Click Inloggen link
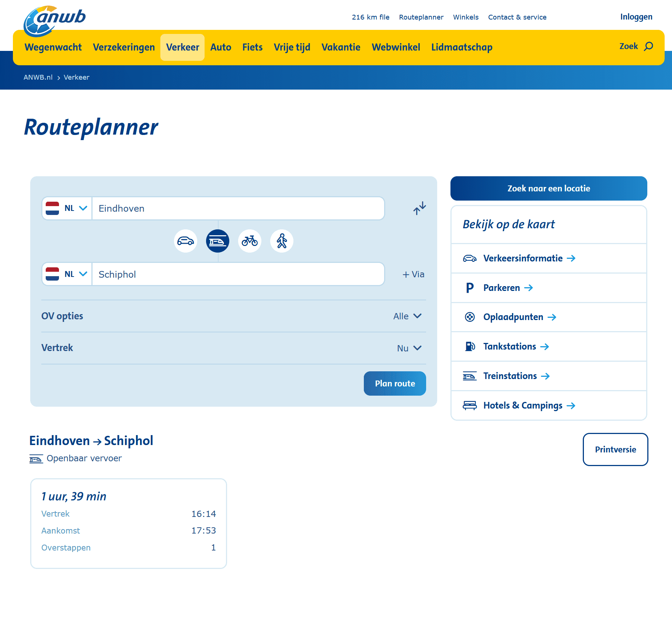Image resolution: width=672 pixels, height=639 pixels. tap(636, 17)
